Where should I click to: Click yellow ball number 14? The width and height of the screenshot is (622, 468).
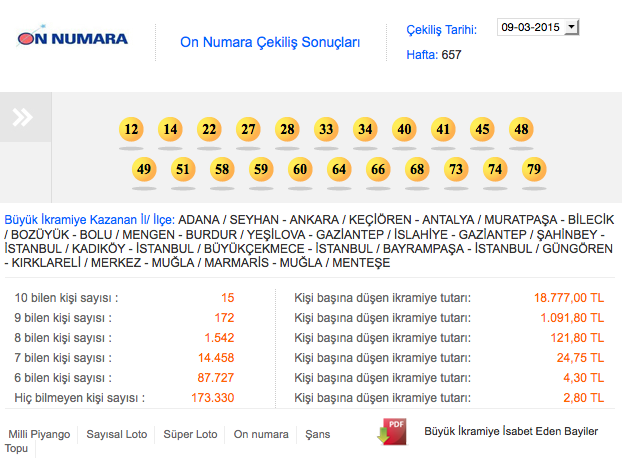pos(170,129)
